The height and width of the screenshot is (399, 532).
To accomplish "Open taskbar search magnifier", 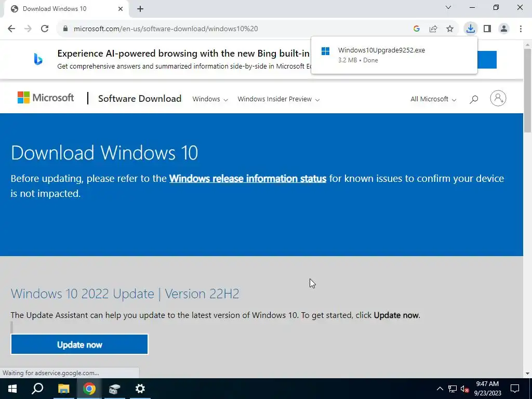I will (37, 389).
